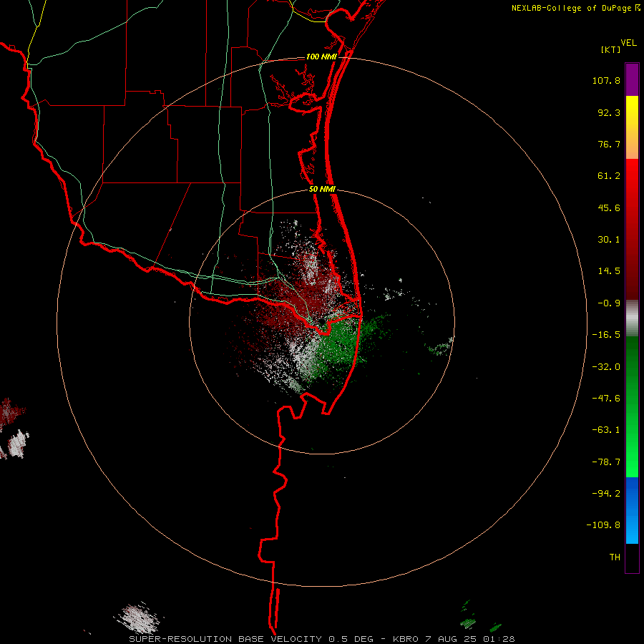This screenshot has width=644, height=644.
Task: Click the -47.6 legend value
Action: click(x=606, y=399)
